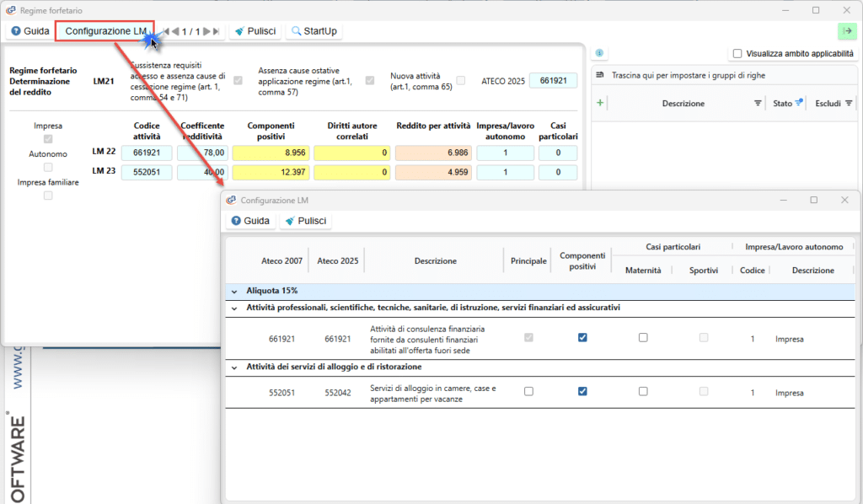863x504 pixels.
Task: Click the Ateco 2025 column header in Configurazione LM
Action: click(337, 260)
